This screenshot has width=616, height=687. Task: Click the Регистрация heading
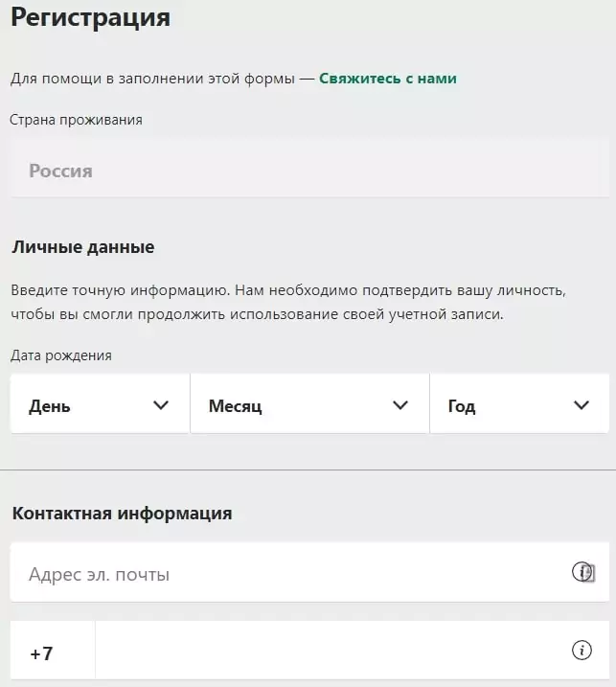91,18
